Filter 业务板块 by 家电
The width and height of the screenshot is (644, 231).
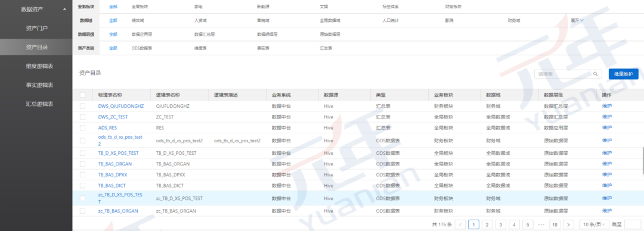pyautogui.click(x=198, y=7)
